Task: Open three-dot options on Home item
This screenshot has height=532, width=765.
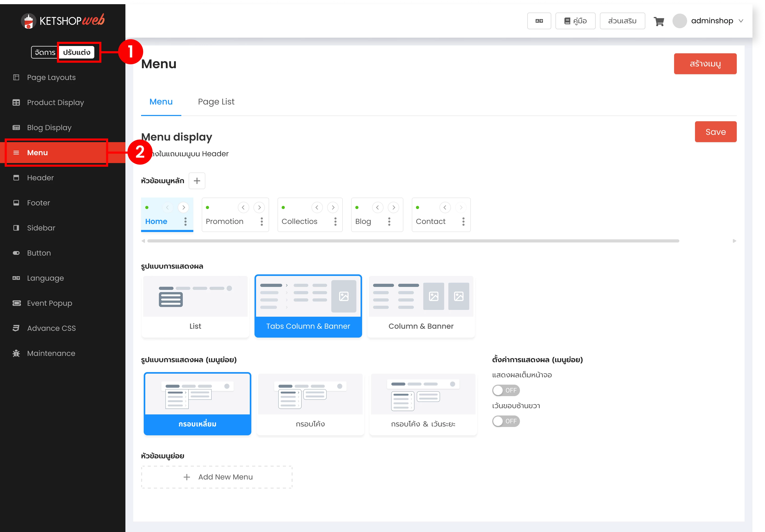Action: click(x=186, y=222)
